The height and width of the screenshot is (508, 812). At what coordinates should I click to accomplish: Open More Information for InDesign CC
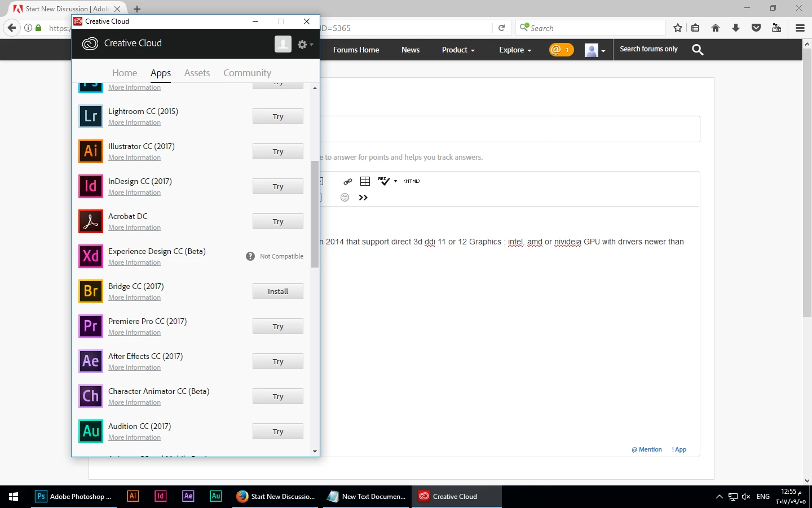(134, 192)
